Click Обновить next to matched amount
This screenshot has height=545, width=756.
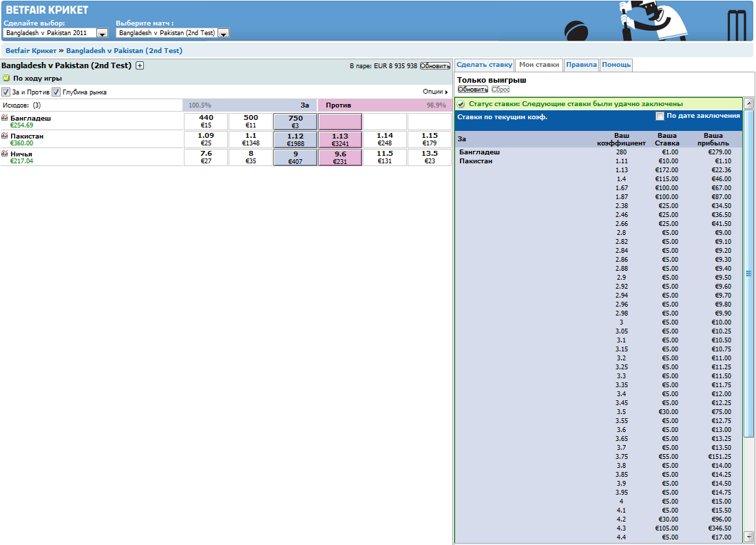click(x=435, y=66)
